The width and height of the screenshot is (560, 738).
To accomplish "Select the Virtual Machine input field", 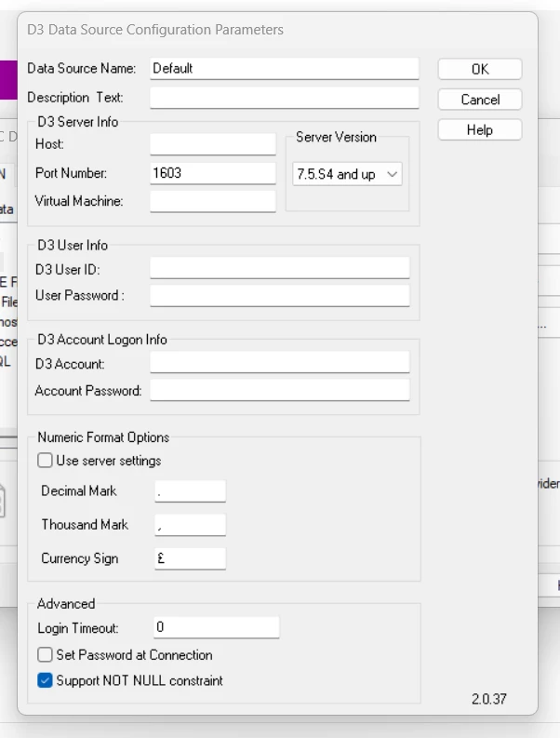I will (x=213, y=201).
